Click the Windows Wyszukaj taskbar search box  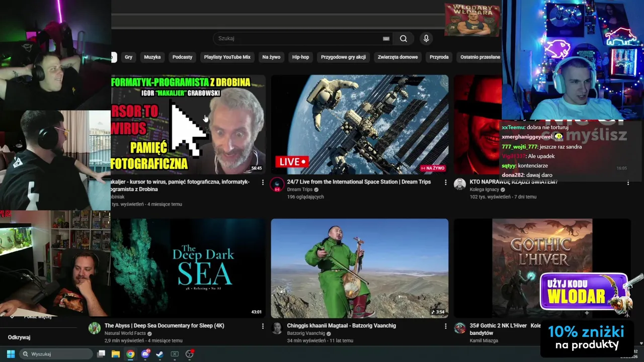tap(57, 354)
